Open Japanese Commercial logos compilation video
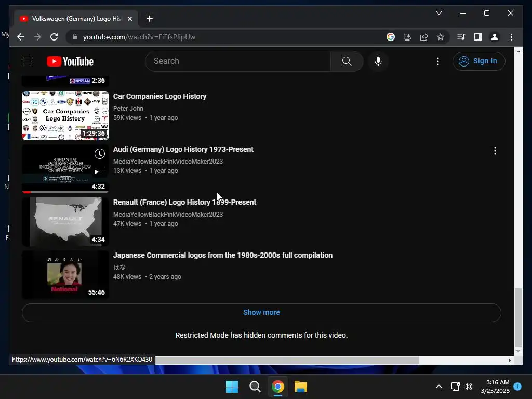This screenshot has width=532, height=399. [222, 255]
